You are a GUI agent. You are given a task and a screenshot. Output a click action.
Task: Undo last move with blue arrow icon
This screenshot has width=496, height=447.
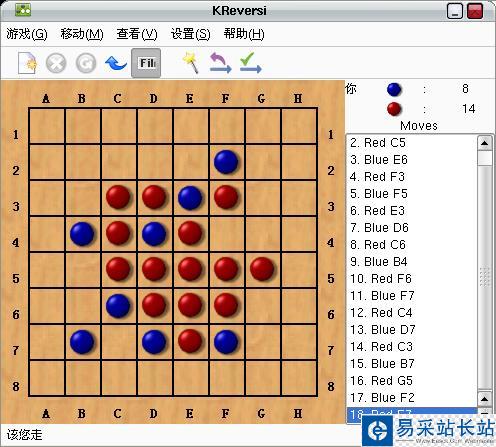116,63
